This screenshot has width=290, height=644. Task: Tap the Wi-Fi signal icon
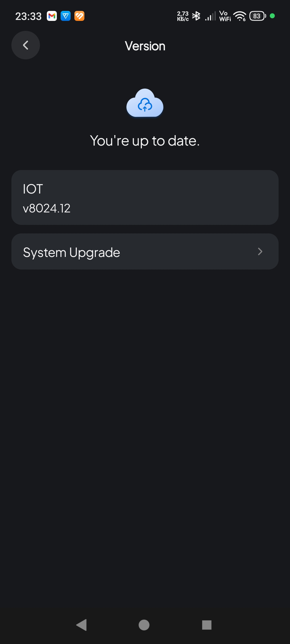pyautogui.click(x=240, y=16)
